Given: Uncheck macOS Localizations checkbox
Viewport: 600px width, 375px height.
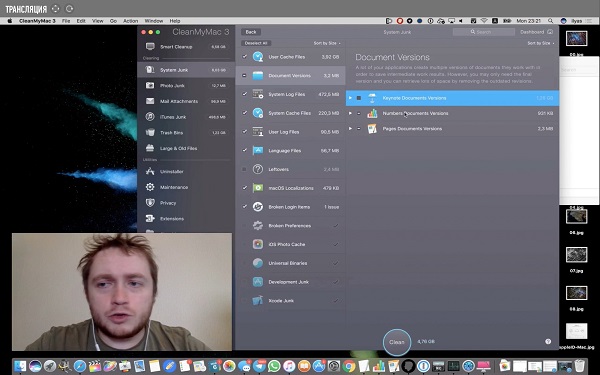Looking at the screenshot, I should (245, 188).
